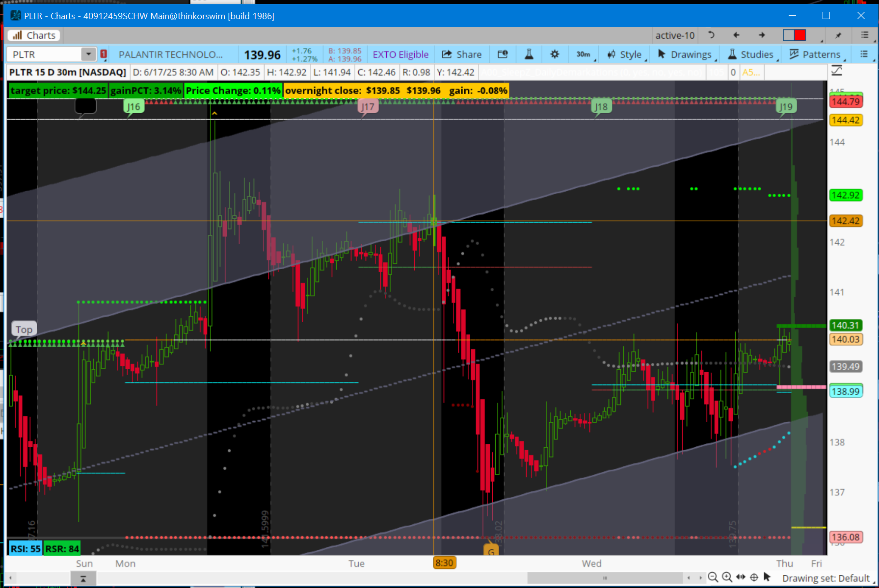Click the 142.92 green price label
The image size is (879, 588).
(x=846, y=195)
